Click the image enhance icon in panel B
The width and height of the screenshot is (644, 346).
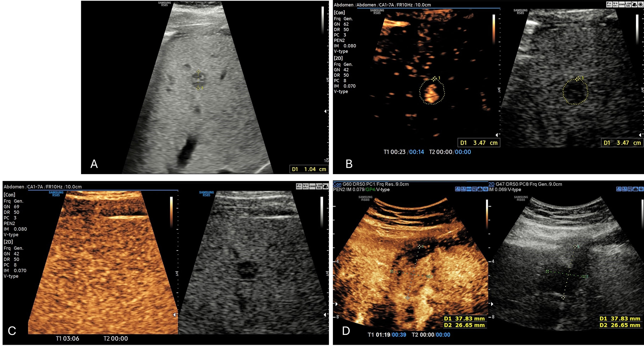point(634,4)
